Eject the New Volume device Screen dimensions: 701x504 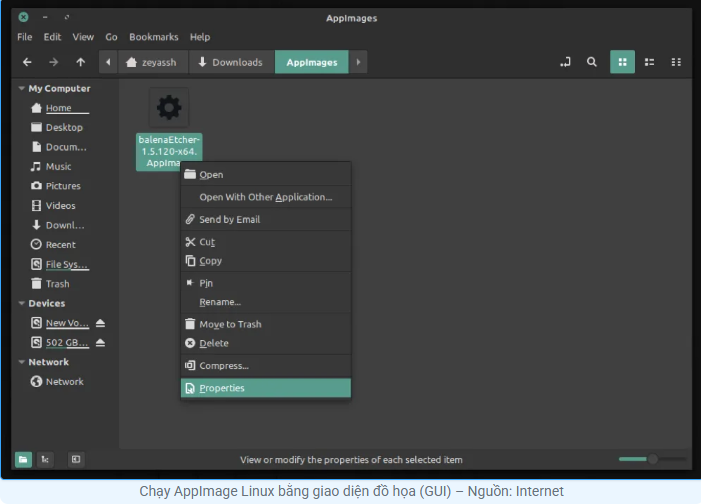[100, 323]
